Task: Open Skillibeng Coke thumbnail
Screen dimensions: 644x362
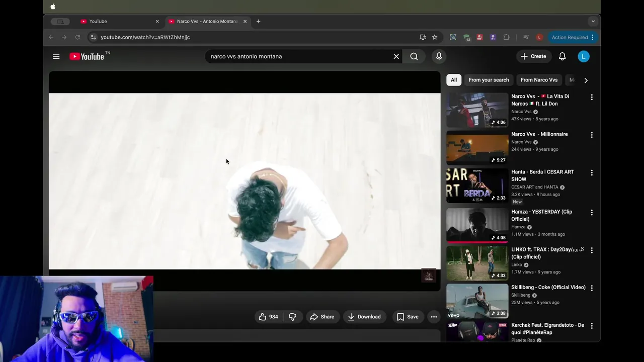Action: 477,301
